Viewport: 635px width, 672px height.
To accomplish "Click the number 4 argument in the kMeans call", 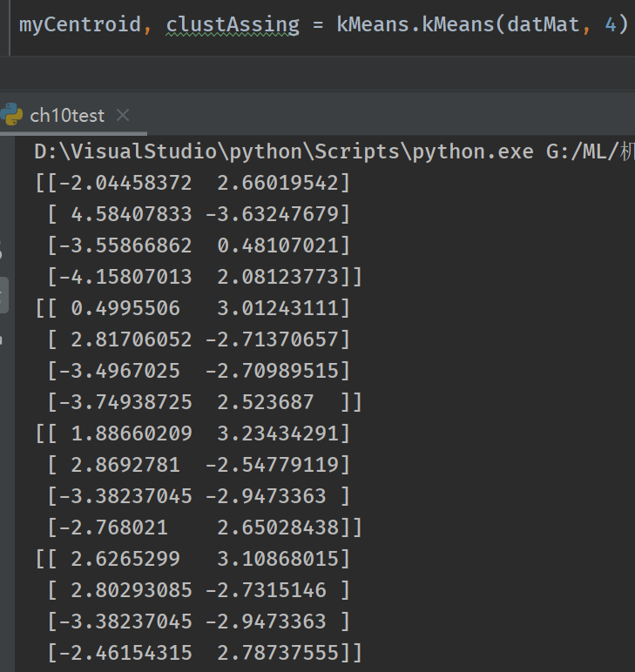I will tap(611, 24).
